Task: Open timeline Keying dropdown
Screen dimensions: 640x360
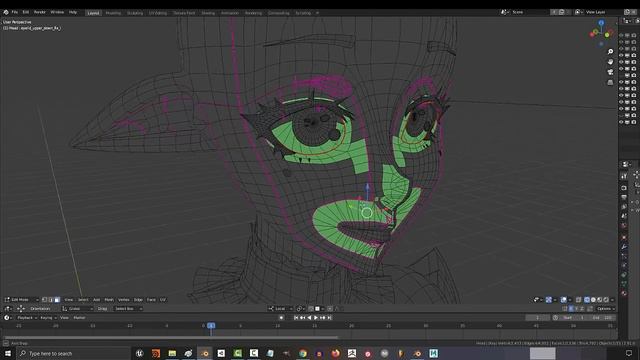Action: (x=48, y=318)
